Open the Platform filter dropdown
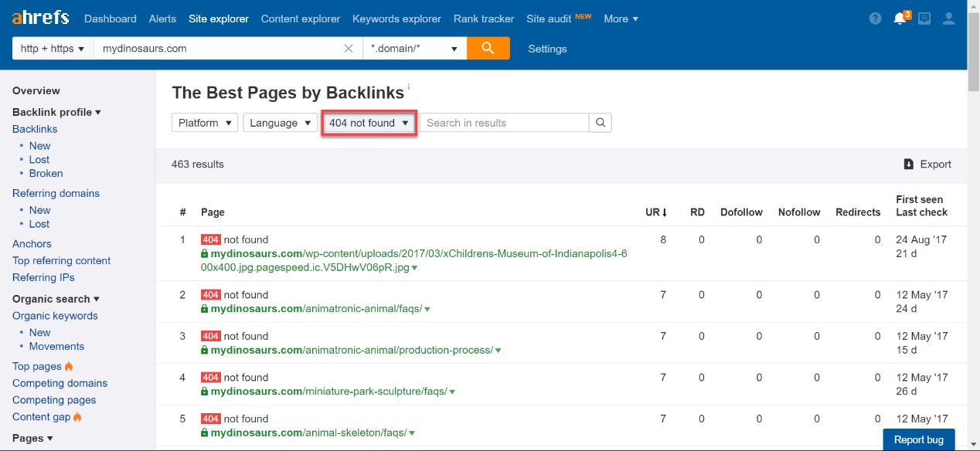 coord(205,123)
